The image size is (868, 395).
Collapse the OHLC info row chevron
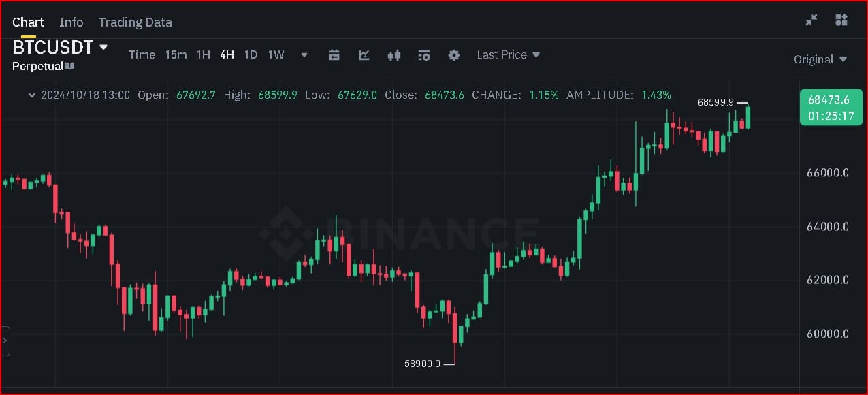31,95
